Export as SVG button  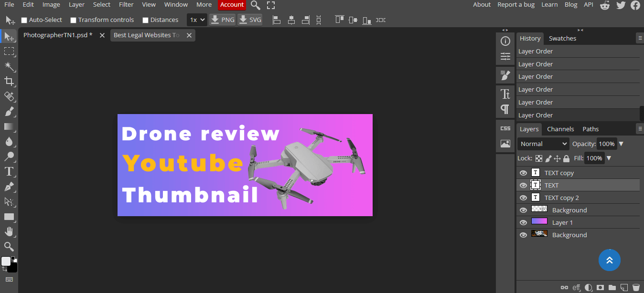250,20
